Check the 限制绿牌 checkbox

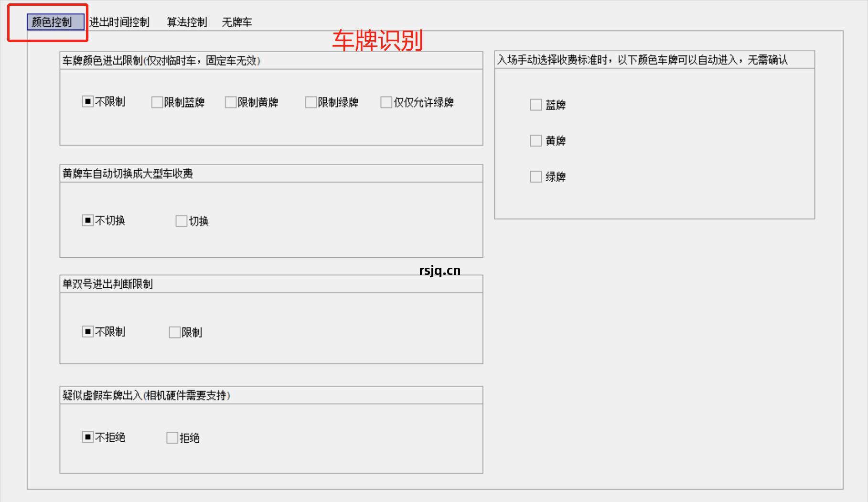click(x=311, y=102)
